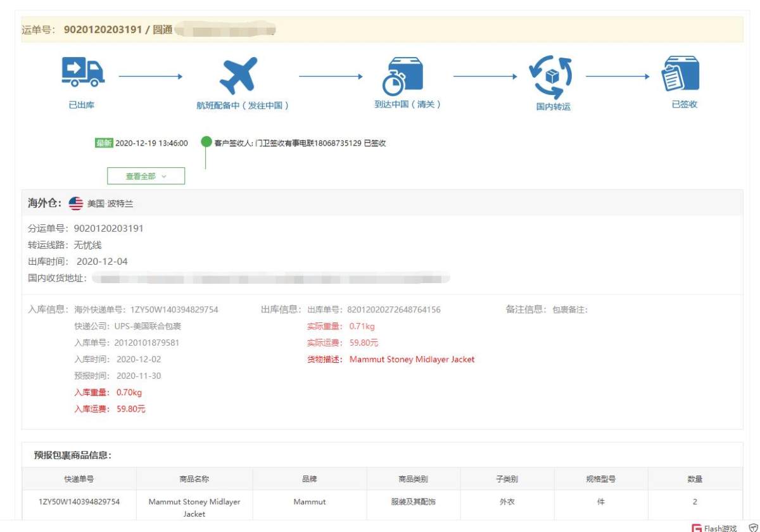
Task: Click the airplane icon for 航班配备中
Action: (238, 75)
